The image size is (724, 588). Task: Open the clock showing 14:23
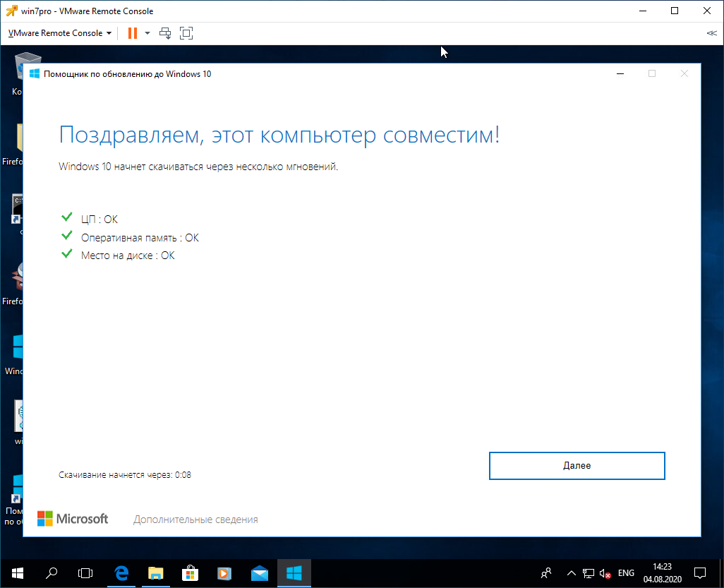(662, 573)
